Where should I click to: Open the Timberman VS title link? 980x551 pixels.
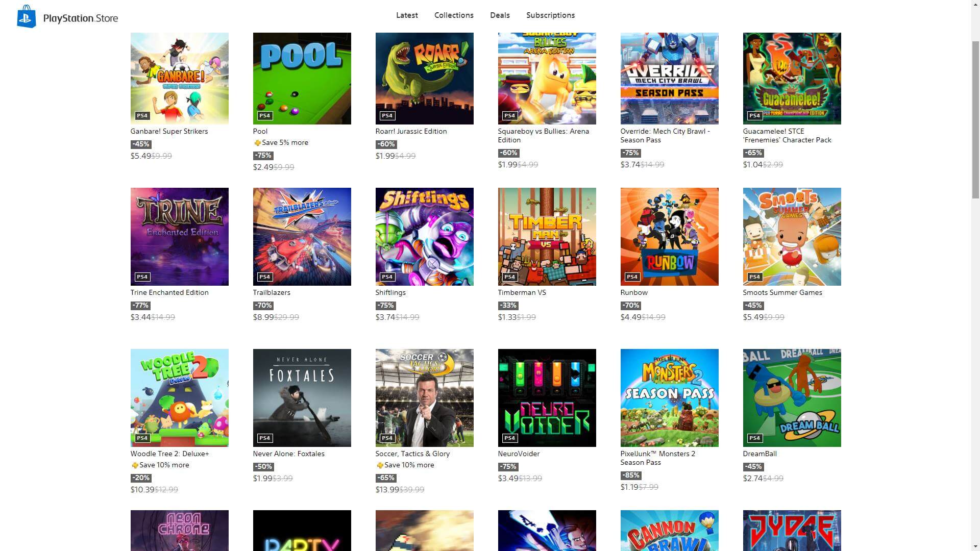click(x=522, y=292)
